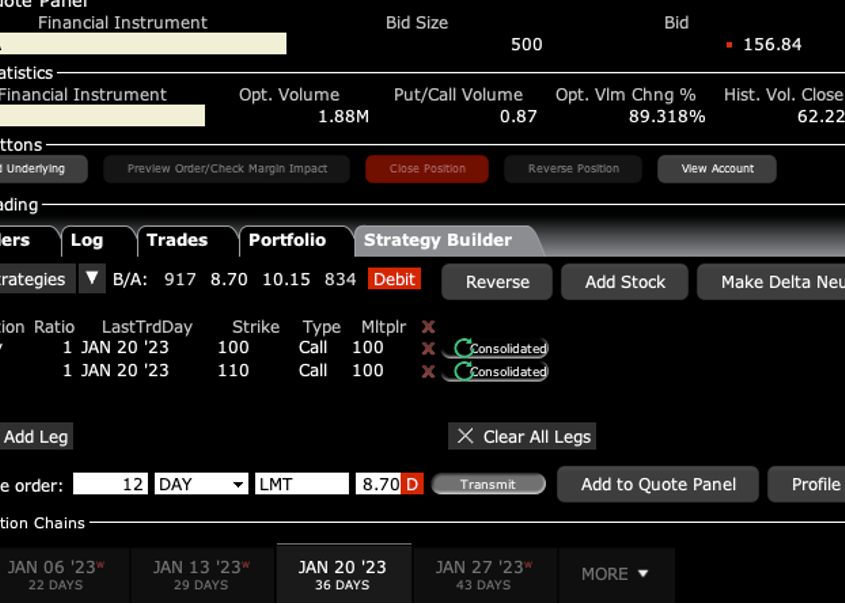The width and height of the screenshot is (845, 604).
Task: Remove the 100 strike call leg
Action: [428, 348]
